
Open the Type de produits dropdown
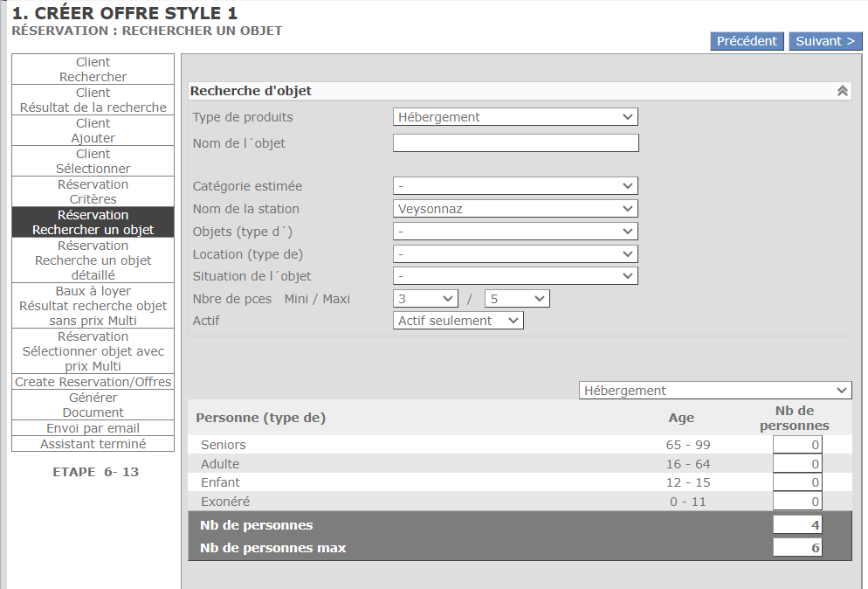tap(515, 117)
